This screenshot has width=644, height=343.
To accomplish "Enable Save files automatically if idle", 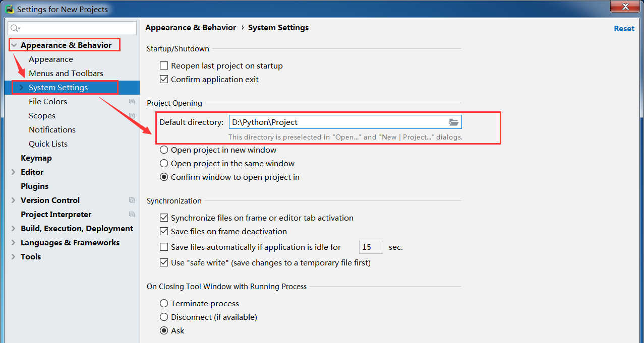I will [164, 247].
